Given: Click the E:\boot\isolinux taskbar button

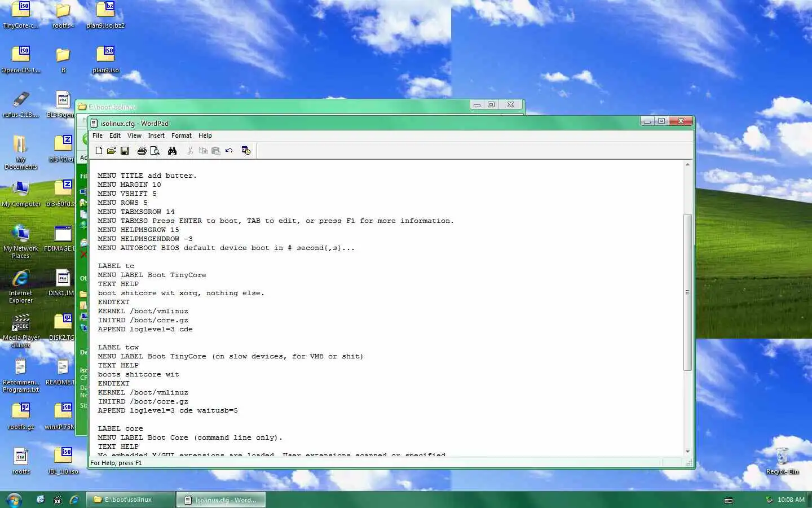Looking at the screenshot, I should point(131,500).
